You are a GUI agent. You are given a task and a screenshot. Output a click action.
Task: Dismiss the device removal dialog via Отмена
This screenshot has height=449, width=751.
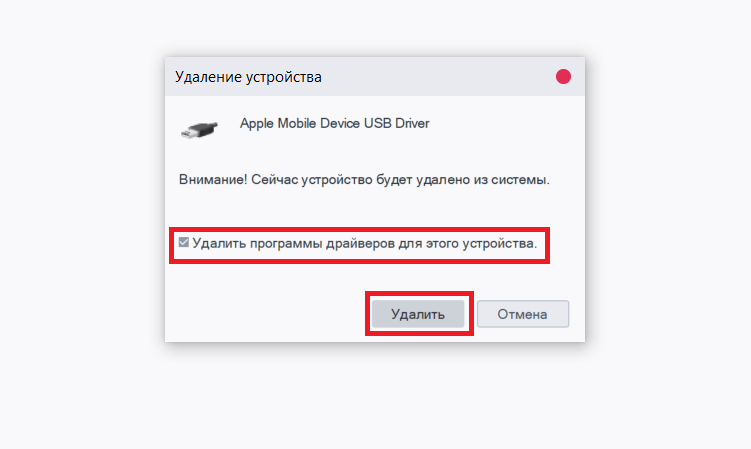pos(523,314)
